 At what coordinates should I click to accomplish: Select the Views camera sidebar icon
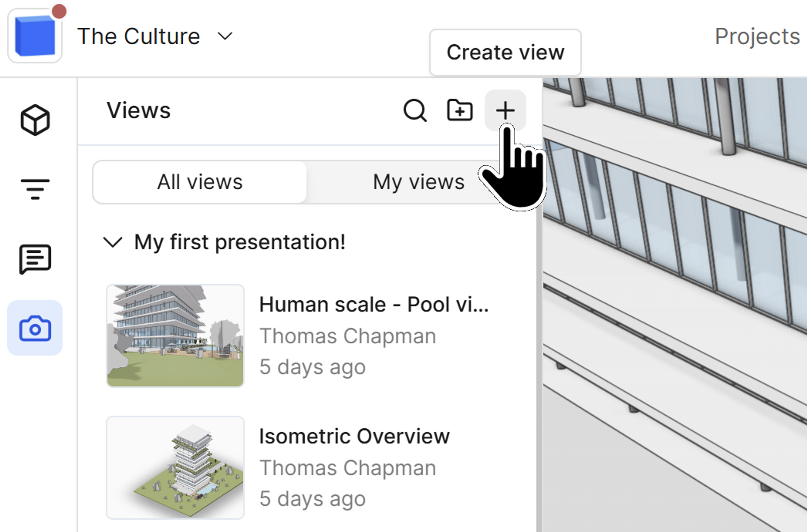click(35, 328)
